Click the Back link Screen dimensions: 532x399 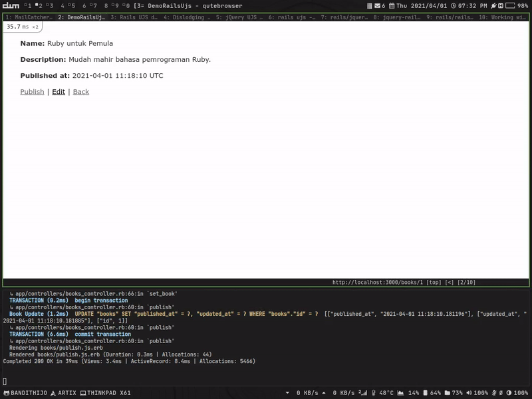coord(80,92)
